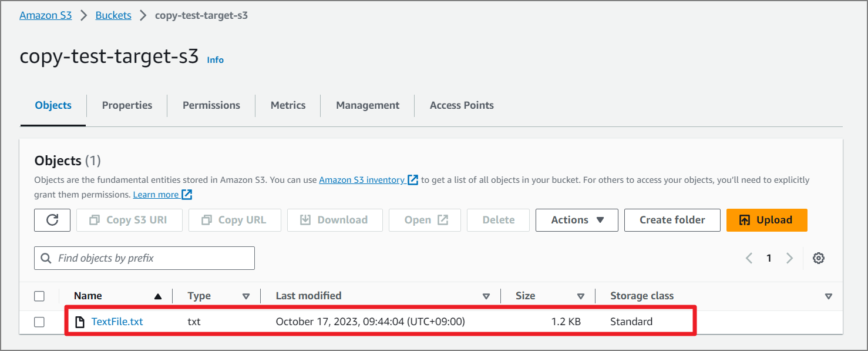Click external link icon beside S3 inventory
Image resolution: width=868 pixels, height=351 pixels.
pyautogui.click(x=413, y=180)
